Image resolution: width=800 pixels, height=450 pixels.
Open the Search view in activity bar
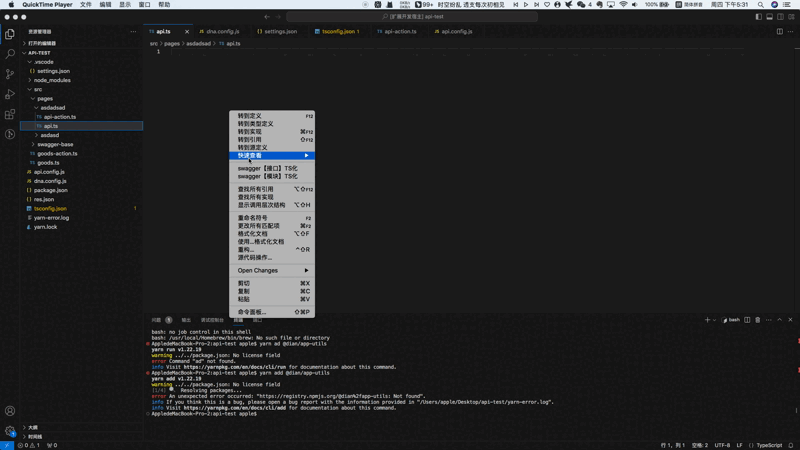(x=10, y=54)
